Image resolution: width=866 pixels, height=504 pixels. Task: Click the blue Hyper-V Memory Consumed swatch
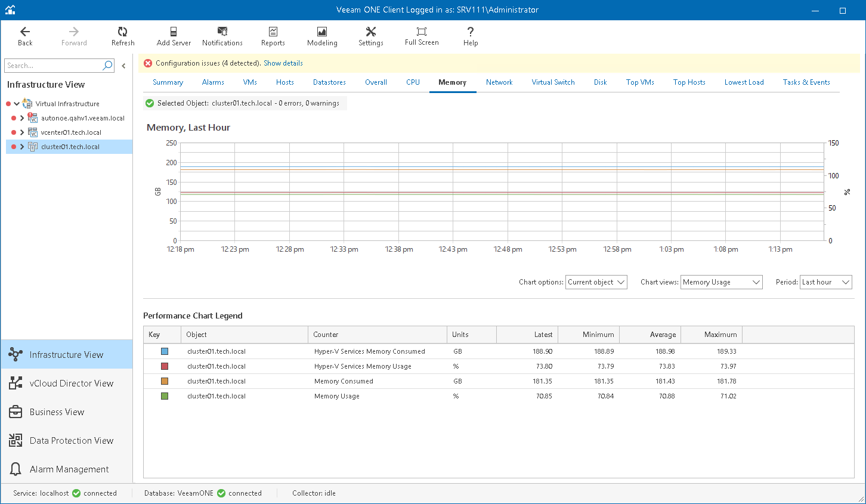tap(165, 351)
